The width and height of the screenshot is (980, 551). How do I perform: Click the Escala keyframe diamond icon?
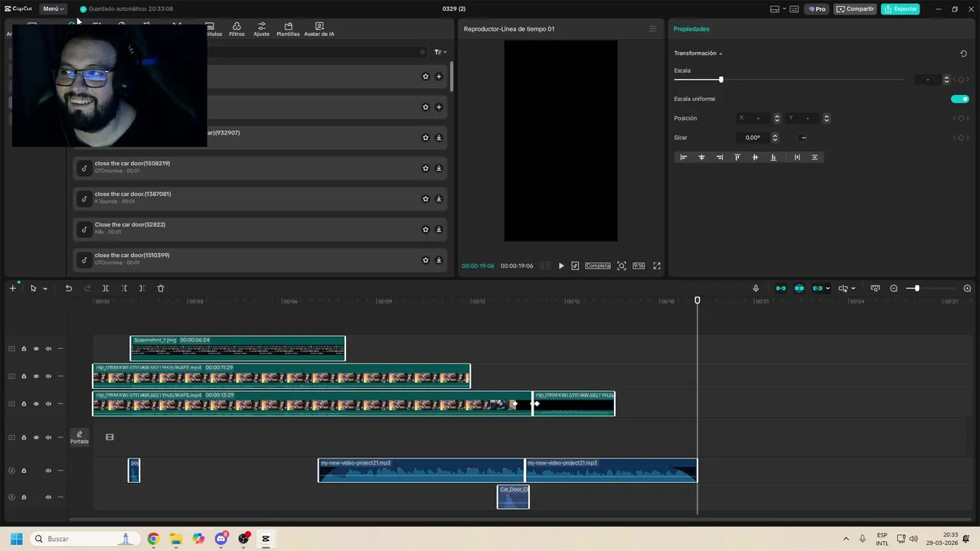pos(962,80)
